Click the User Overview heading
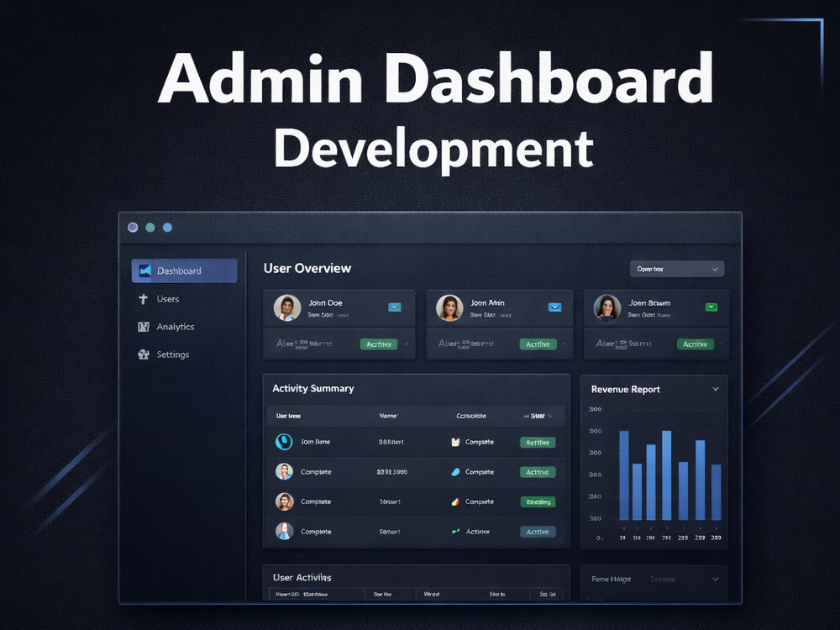This screenshot has height=630, width=840. tap(307, 269)
